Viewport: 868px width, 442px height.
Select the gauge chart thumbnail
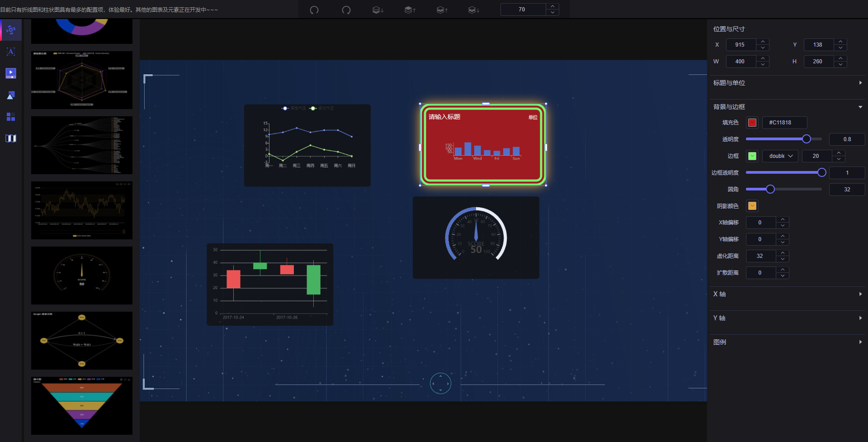[x=82, y=276]
